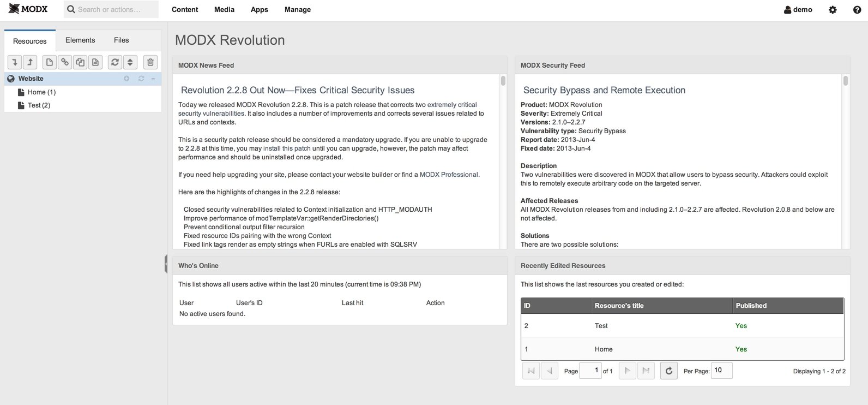
Task: Create a new Symlink with the overlapping pages icon
Action: coord(80,62)
